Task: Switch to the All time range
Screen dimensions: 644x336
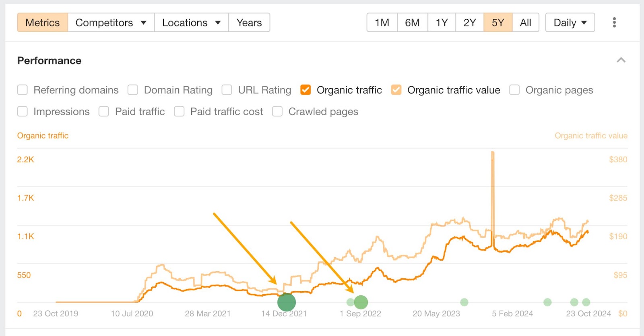Action: coord(525,23)
